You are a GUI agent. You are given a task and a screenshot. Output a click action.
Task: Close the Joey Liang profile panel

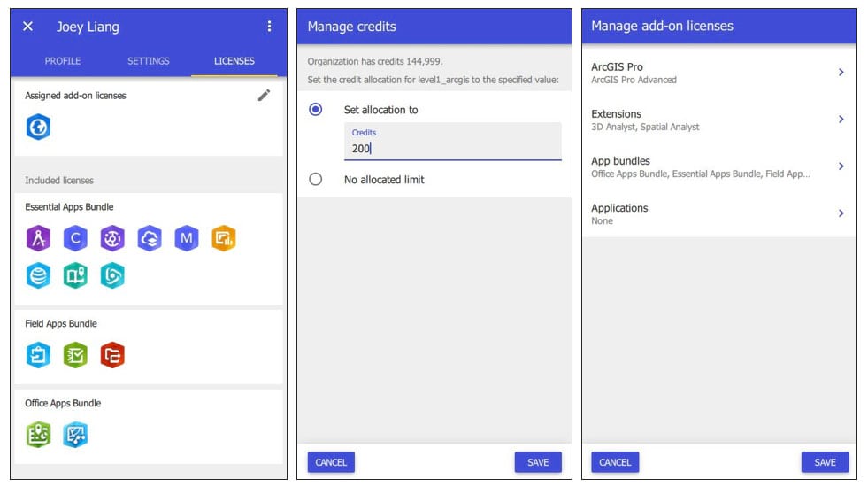(x=27, y=26)
